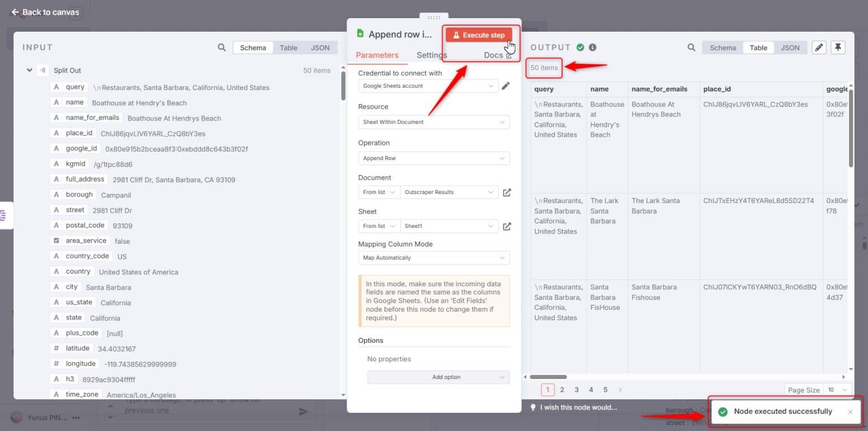
Task: Click the back arrow beside Back to canvas
Action: (x=15, y=12)
